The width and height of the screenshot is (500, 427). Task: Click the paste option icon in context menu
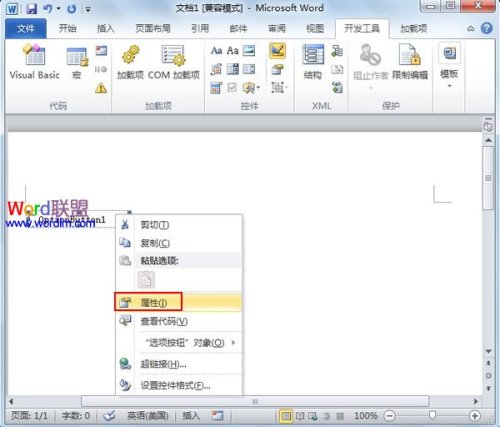coord(146,279)
